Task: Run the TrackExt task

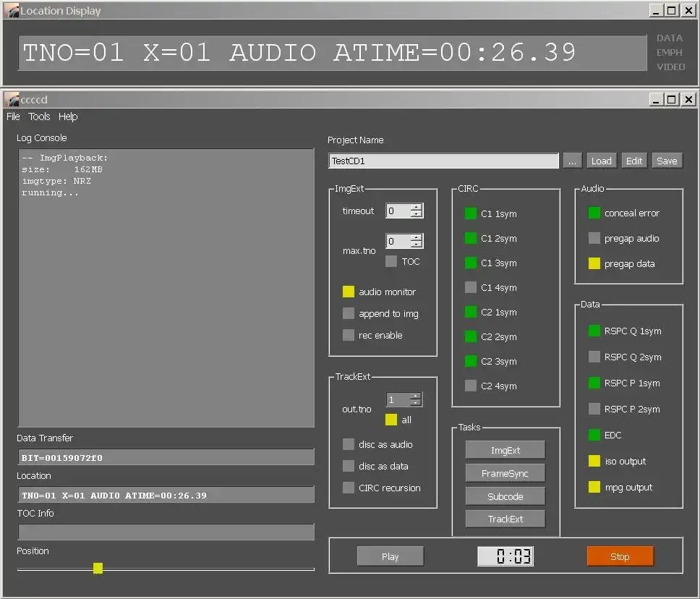Action: [x=505, y=519]
